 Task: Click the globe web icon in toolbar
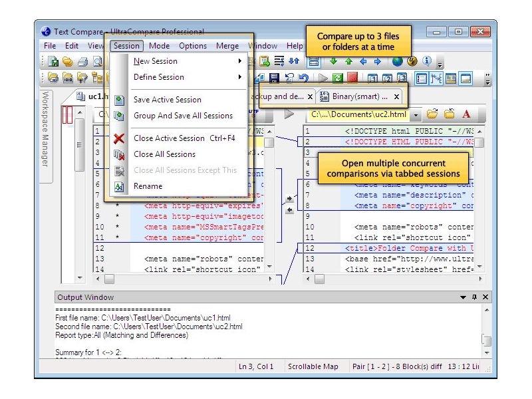(x=397, y=61)
